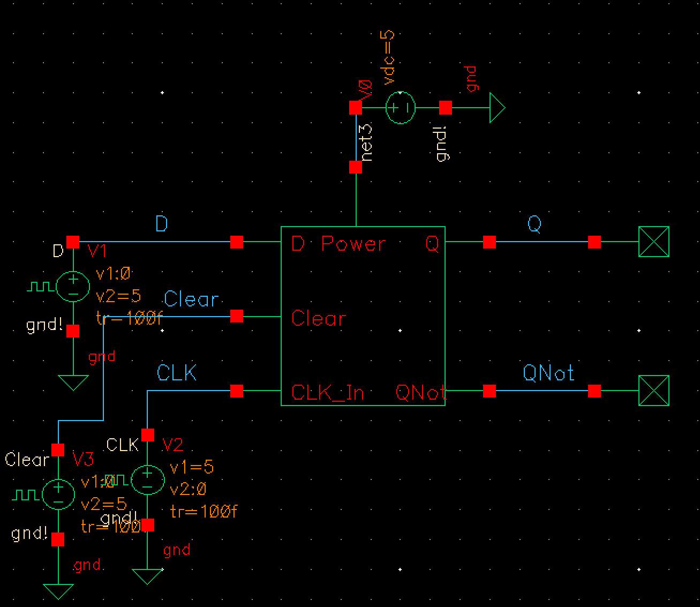700x607 pixels.
Task: Click the V1 instance name label
Action: pyautogui.click(x=97, y=250)
